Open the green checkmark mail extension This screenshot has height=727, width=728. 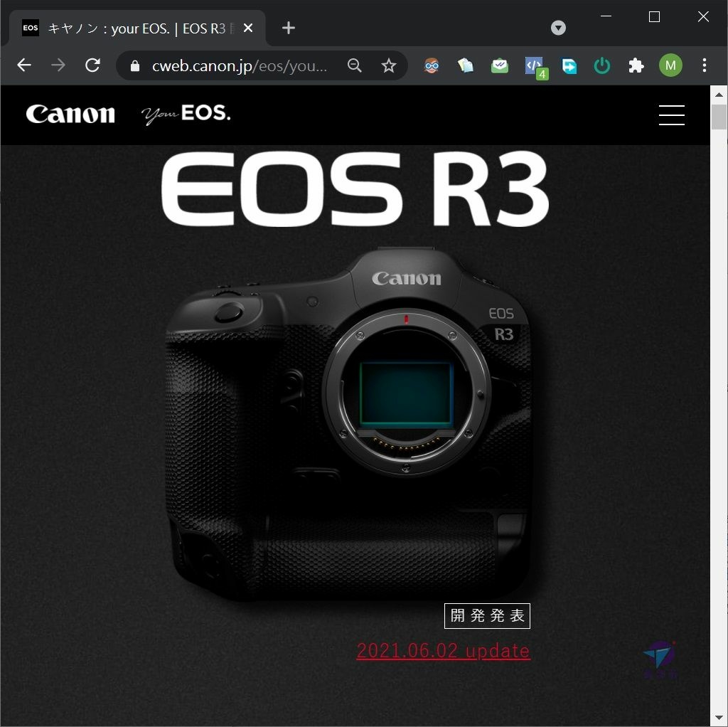click(x=500, y=65)
